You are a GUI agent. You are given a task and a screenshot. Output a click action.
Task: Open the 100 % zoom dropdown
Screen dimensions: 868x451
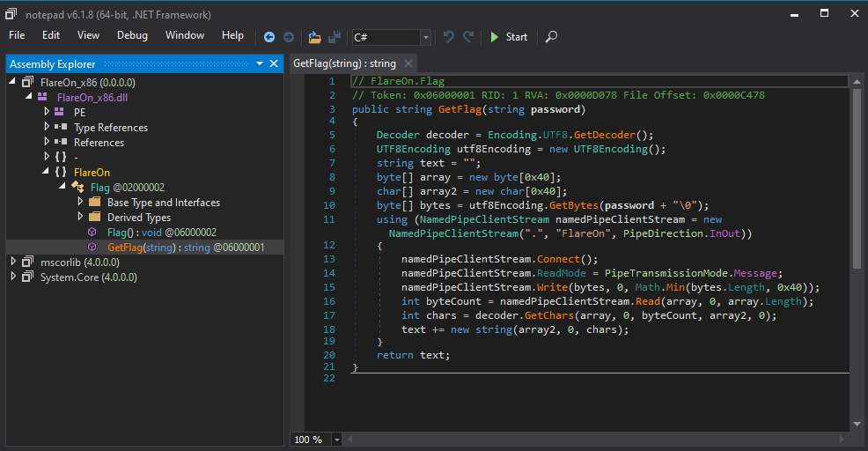[x=336, y=440]
